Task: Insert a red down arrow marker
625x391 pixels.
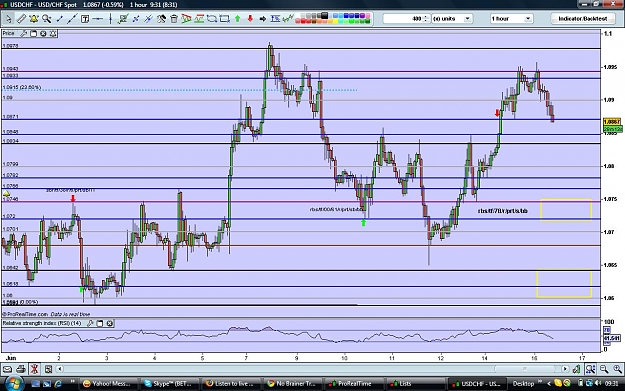Action: click(x=250, y=19)
